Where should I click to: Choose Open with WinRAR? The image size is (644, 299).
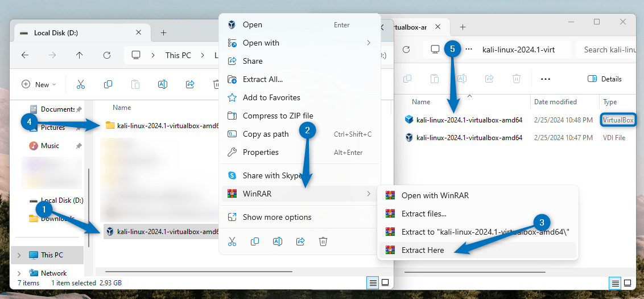[478, 195]
